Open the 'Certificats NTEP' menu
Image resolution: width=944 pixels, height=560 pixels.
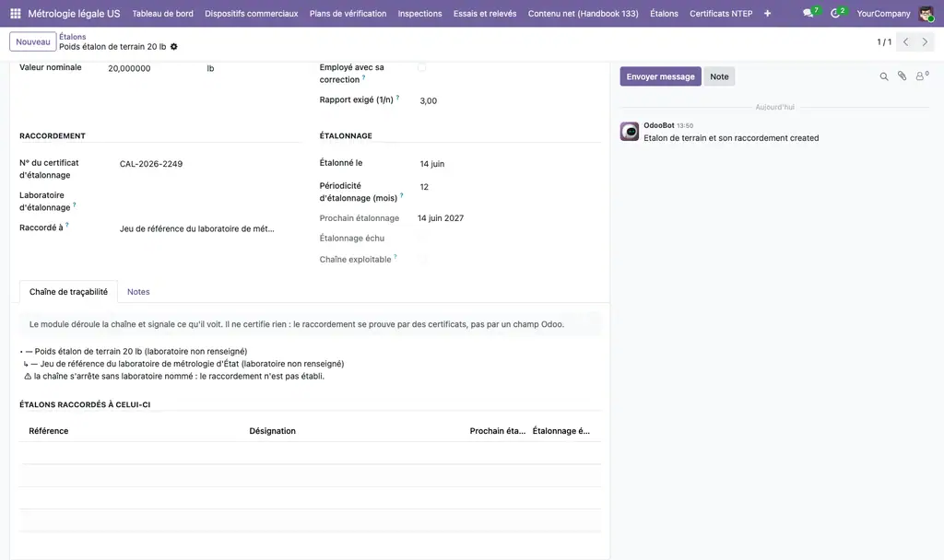[x=721, y=13]
